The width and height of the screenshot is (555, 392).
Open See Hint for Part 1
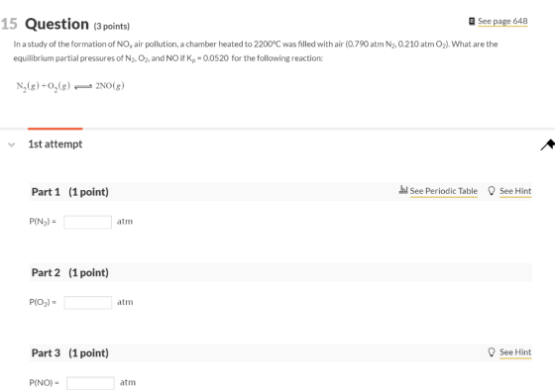(515, 191)
